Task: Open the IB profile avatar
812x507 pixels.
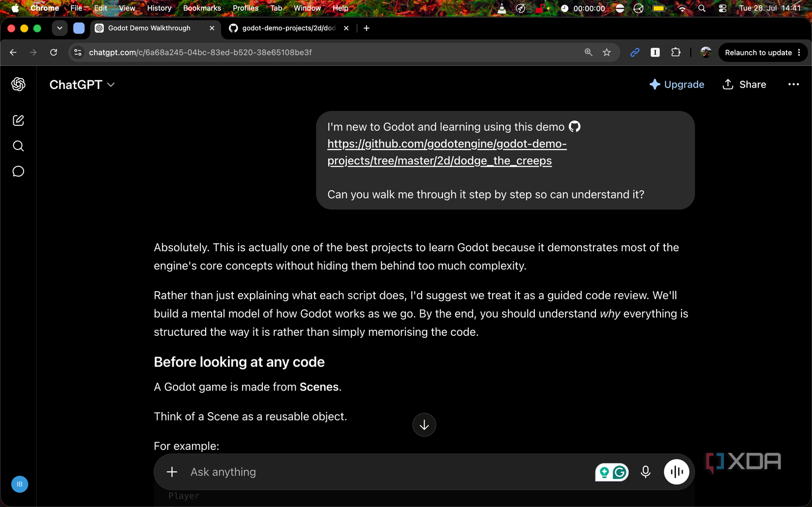Action: tap(20, 484)
